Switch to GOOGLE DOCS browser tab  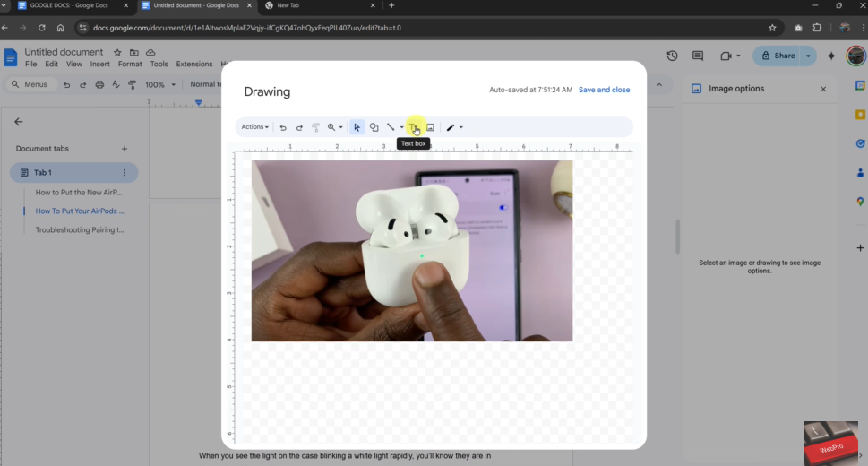coord(70,5)
